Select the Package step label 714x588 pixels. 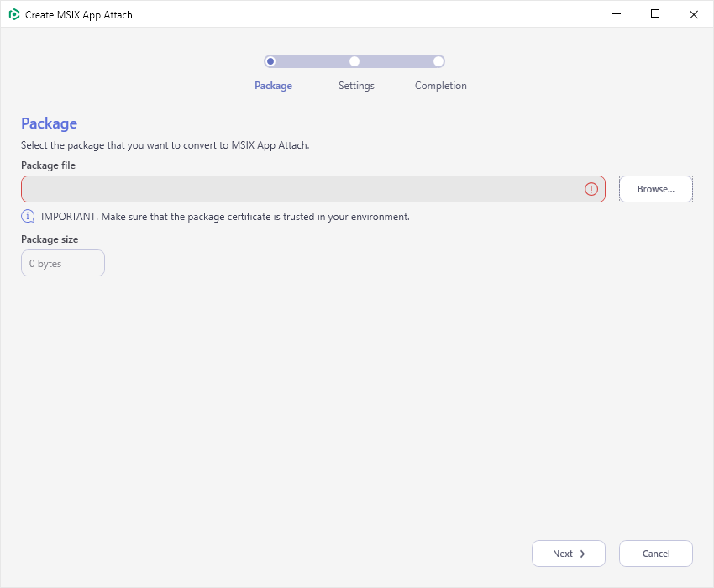click(x=273, y=86)
